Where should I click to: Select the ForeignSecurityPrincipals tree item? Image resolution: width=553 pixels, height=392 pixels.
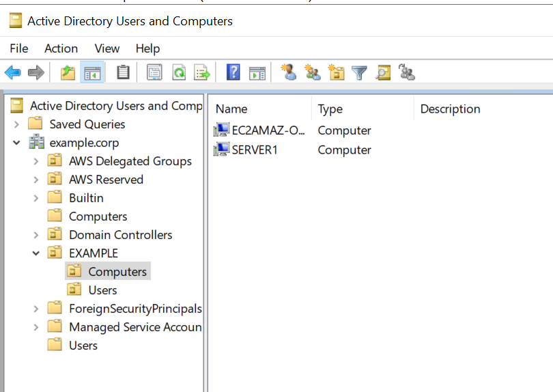point(135,309)
